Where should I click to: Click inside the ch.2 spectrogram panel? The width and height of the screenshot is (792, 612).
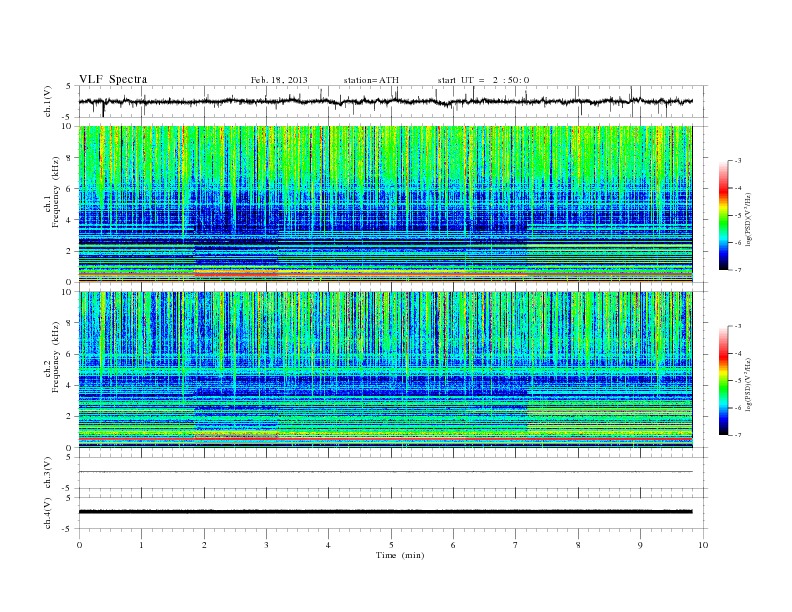386,369
